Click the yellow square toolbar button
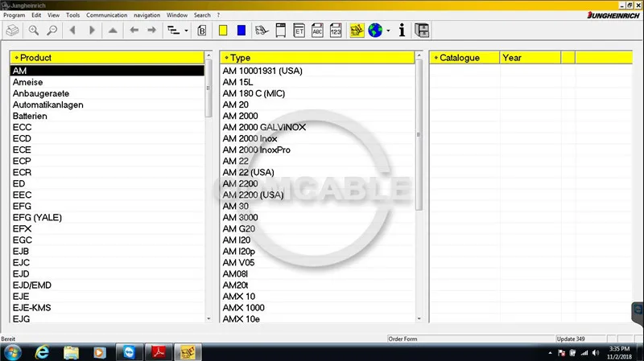Screen dimensions: 644x361 point(223,31)
